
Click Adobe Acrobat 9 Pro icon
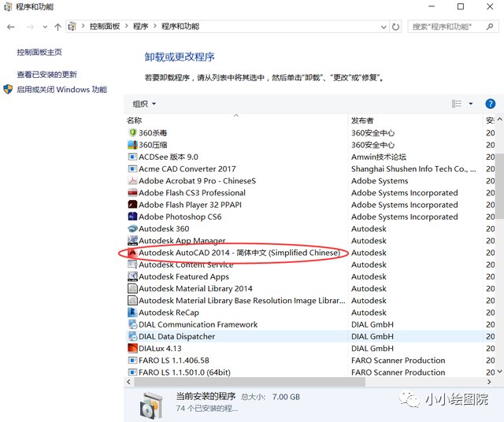pyautogui.click(x=132, y=180)
